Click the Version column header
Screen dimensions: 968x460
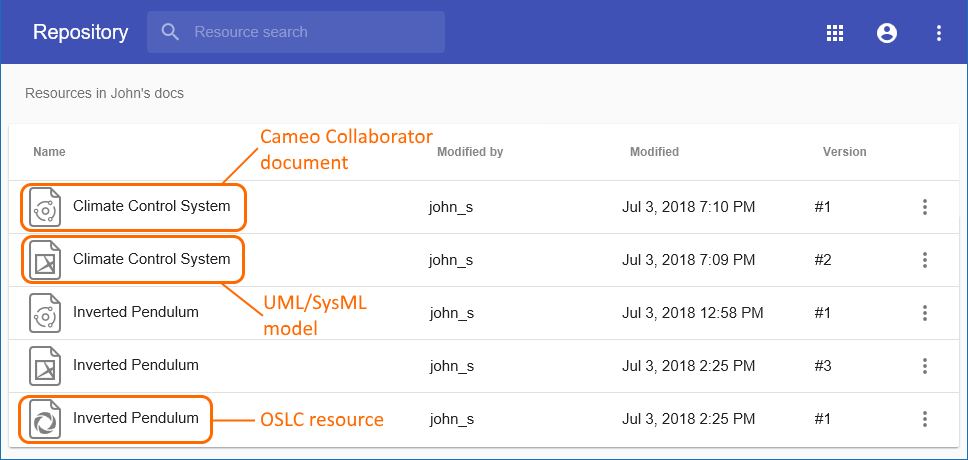point(844,152)
